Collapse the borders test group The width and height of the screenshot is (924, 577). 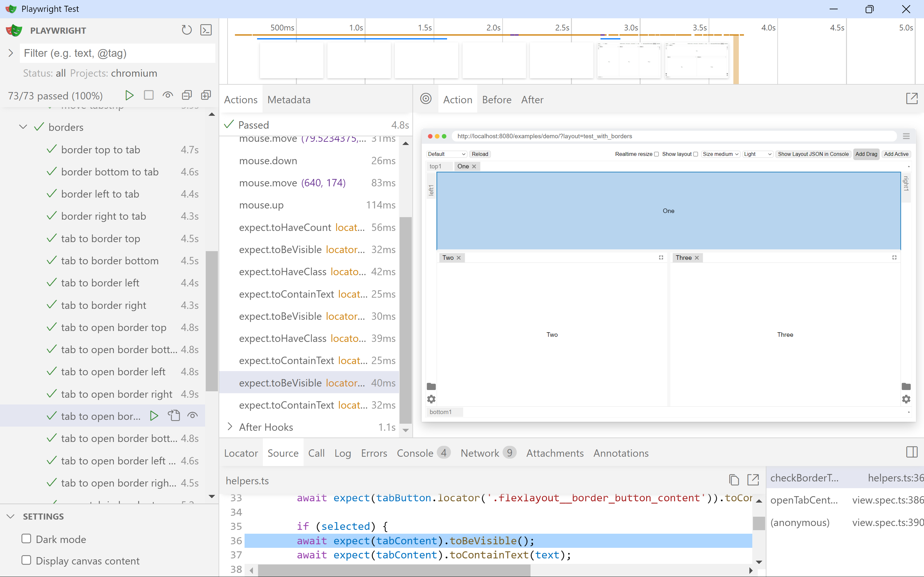pyautogui.click(x=23, y=127)
